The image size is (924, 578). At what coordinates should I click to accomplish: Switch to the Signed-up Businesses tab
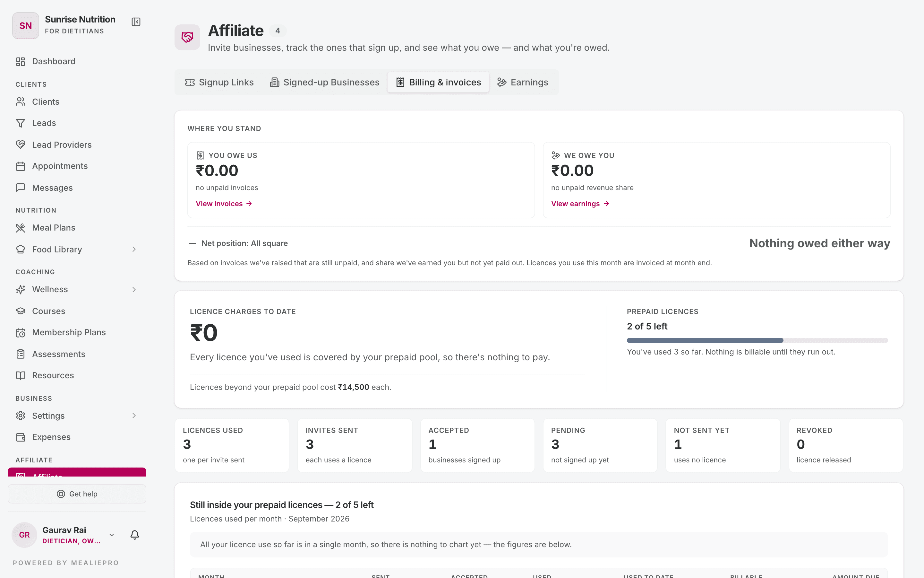(x=325, y=82)
